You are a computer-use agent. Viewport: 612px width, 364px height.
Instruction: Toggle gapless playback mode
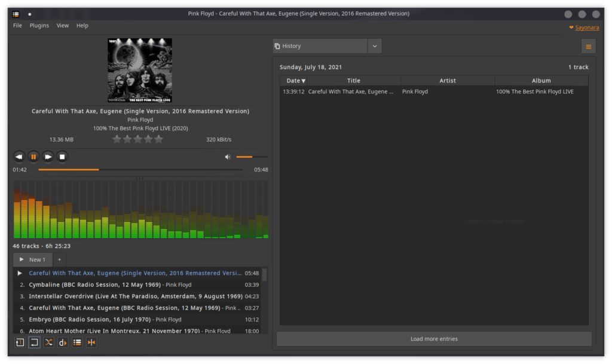pos(91,342)
